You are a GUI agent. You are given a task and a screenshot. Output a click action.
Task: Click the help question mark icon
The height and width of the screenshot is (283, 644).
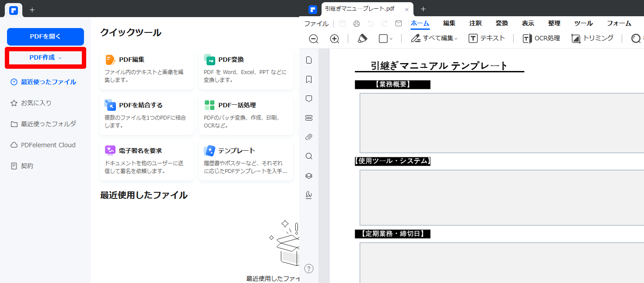[309, 269]
